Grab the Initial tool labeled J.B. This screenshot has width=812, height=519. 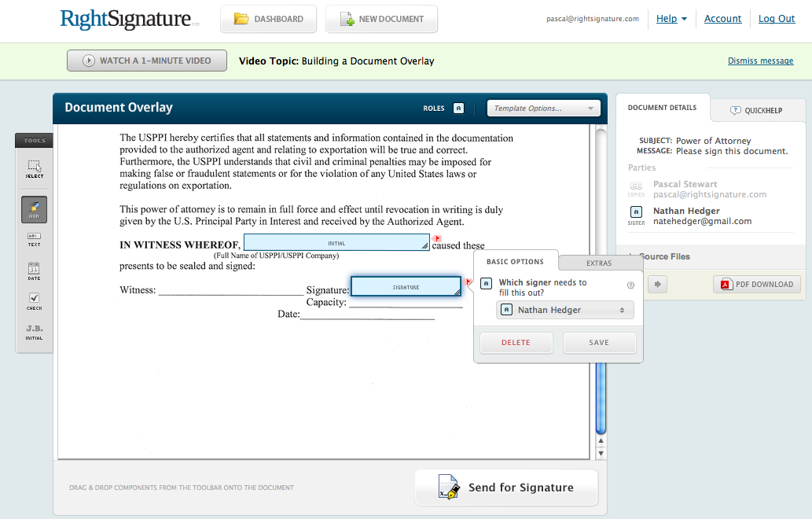click(x=34, y=333)
